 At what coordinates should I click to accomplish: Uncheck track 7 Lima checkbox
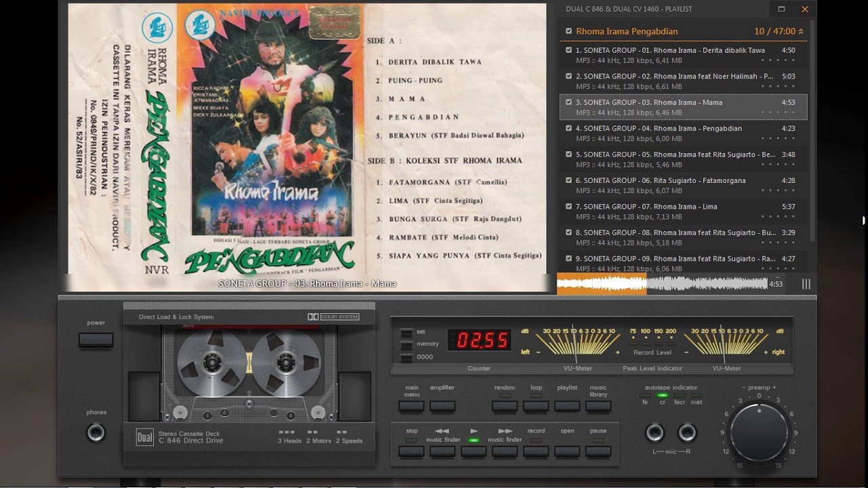coord(569,206)
